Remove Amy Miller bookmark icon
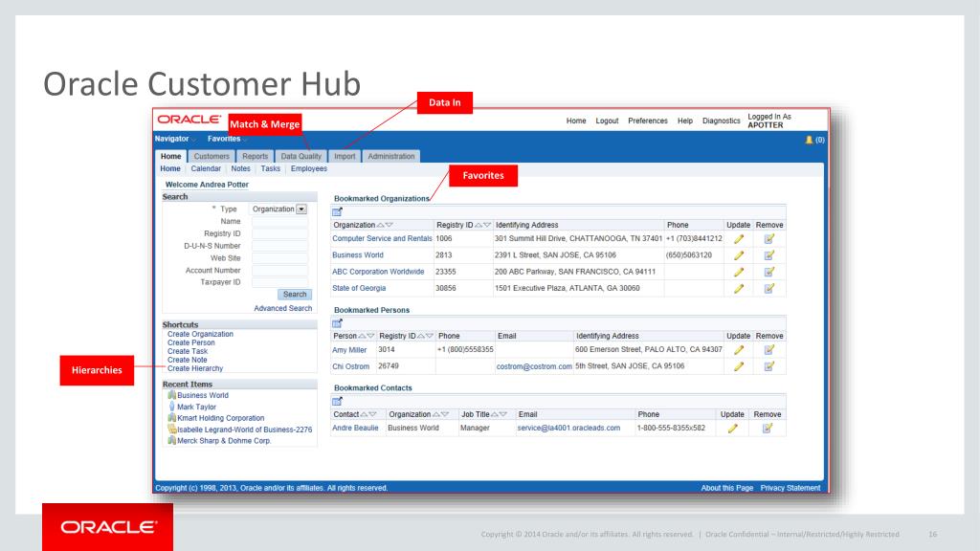The height and width of the screenshot is (551, 980). (x=769, y=350)
